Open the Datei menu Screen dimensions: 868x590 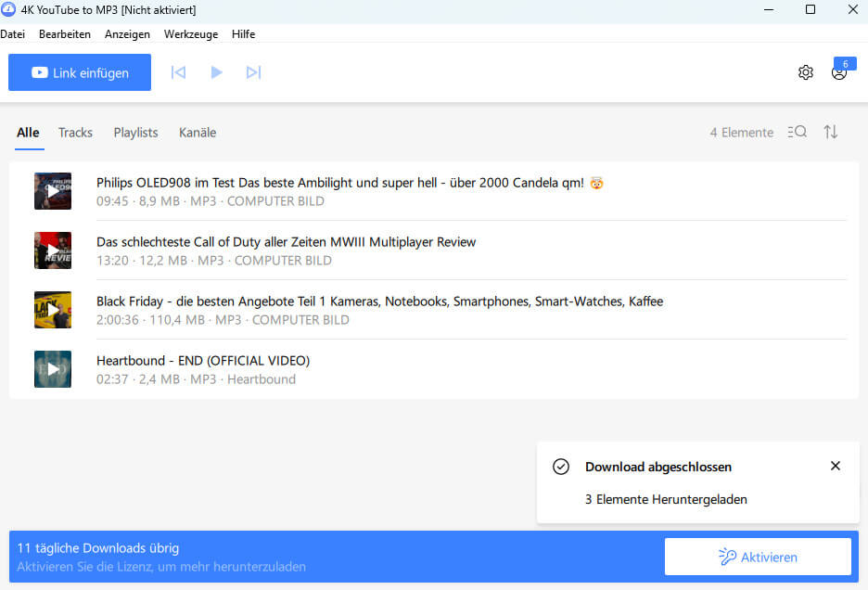tap(13, 34)
